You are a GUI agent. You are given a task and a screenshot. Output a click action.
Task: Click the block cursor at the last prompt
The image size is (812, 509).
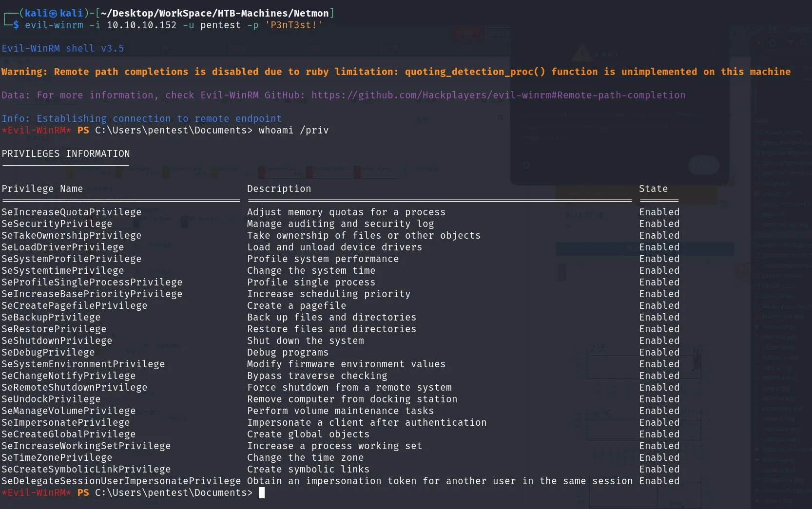[x=262, y=493]
